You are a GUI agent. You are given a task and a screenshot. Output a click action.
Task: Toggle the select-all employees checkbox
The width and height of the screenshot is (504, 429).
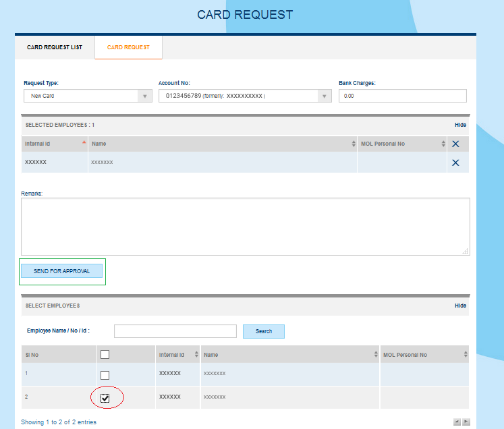click(x=105, y=355)
